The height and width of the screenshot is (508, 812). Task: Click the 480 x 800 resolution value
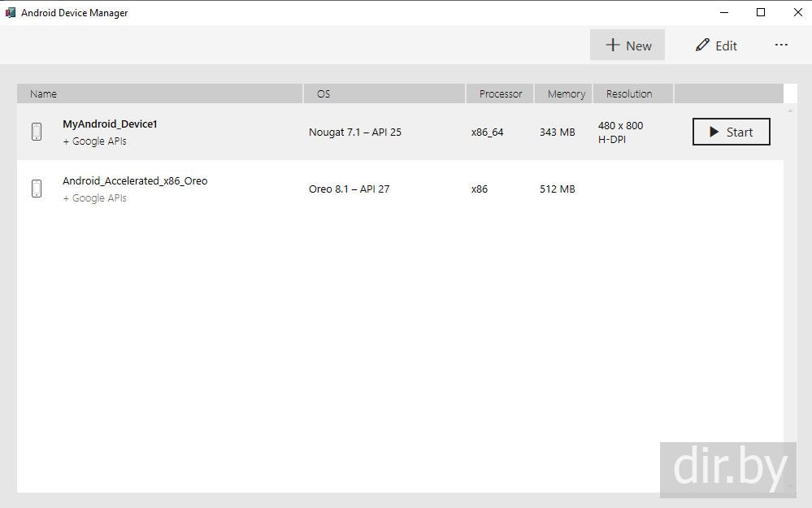pos(620,125)
